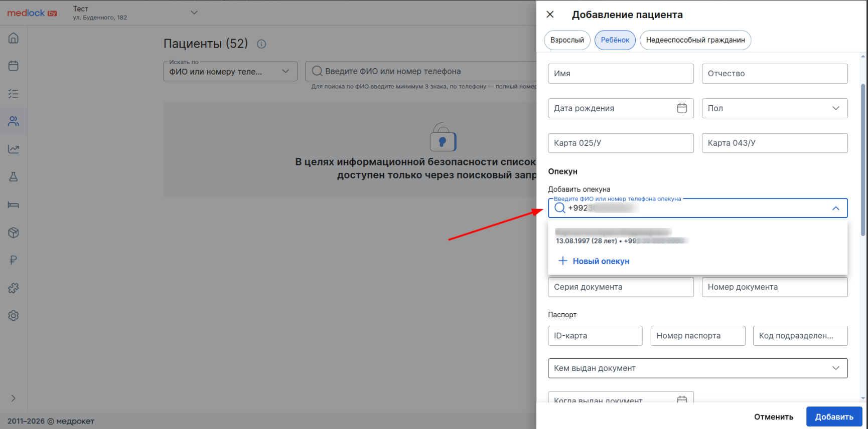
Task: Select the Ребёнок patient type
Action: click(615, 40)
